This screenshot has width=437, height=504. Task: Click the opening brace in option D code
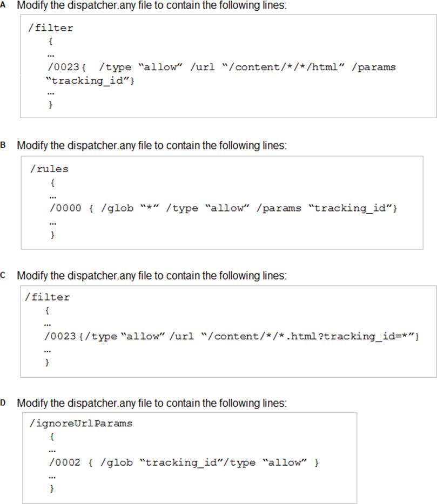[x=52, y=437]
